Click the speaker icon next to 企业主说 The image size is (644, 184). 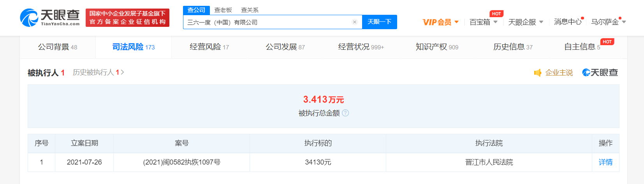click(538, 73)
